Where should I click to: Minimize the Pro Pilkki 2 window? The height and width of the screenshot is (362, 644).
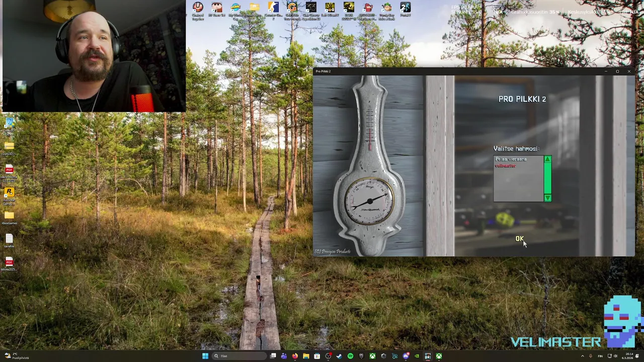[x=605, y=71]
